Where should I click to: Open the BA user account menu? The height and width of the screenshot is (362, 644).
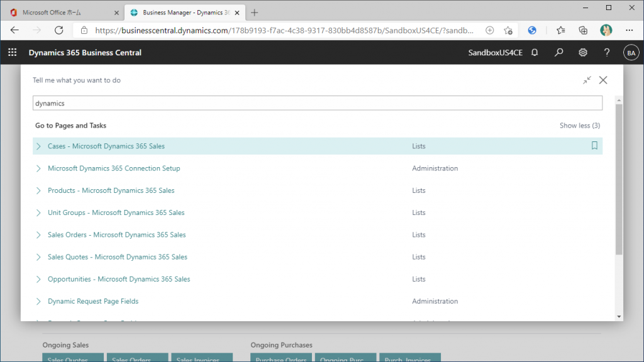tap(631, 53)
